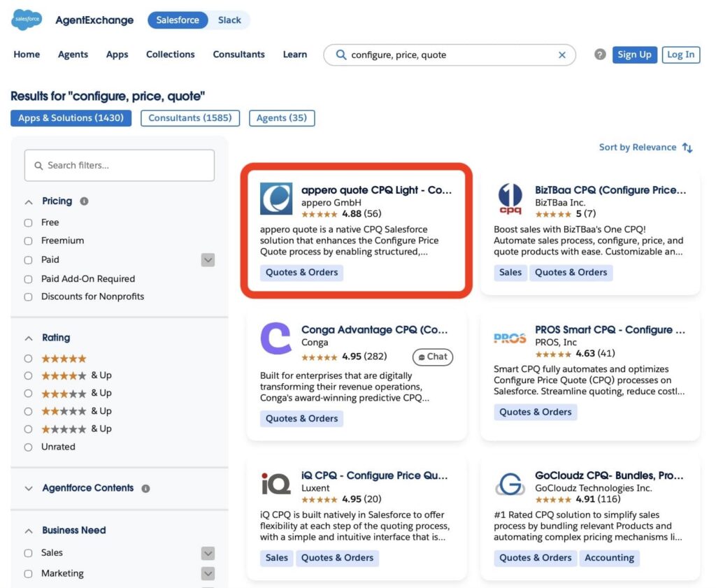
Task: Click the Log In button
Action: click(x=680, y=55)
